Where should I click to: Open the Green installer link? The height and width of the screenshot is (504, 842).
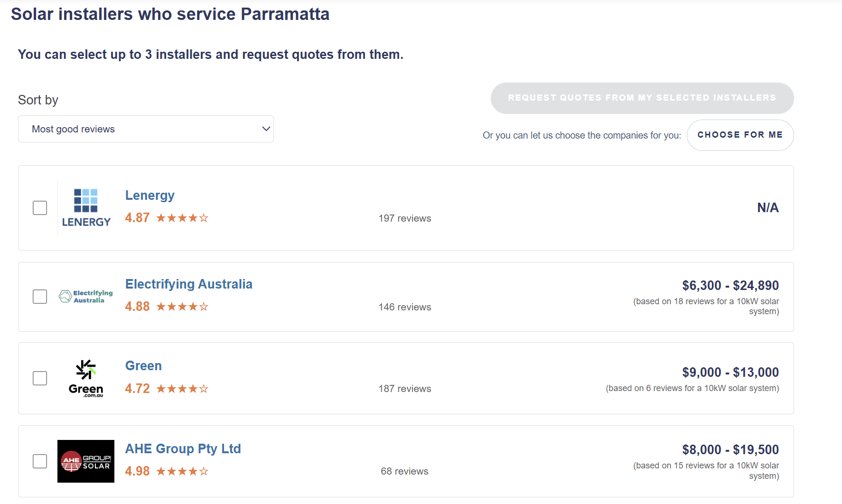click(143, 366)
